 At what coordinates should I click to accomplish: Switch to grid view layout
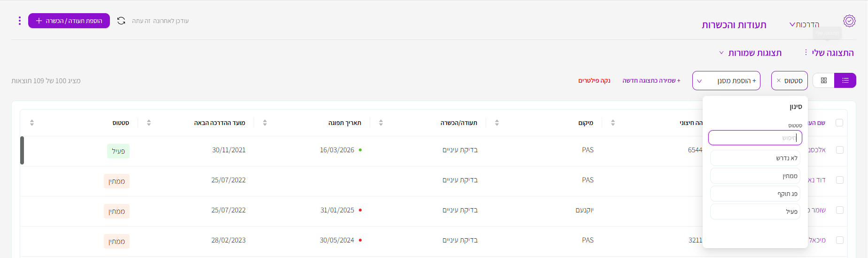(823, 80)
